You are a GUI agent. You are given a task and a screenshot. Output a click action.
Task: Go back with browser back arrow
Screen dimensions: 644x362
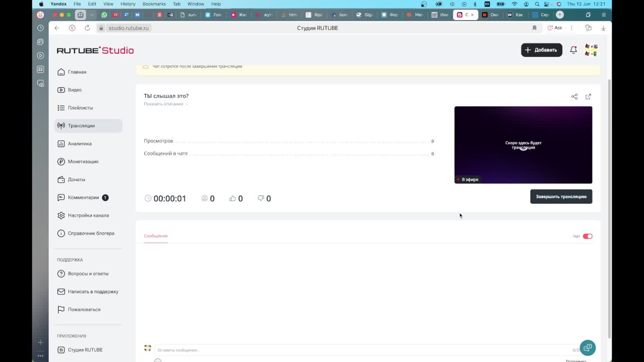[x=57, y=28]
